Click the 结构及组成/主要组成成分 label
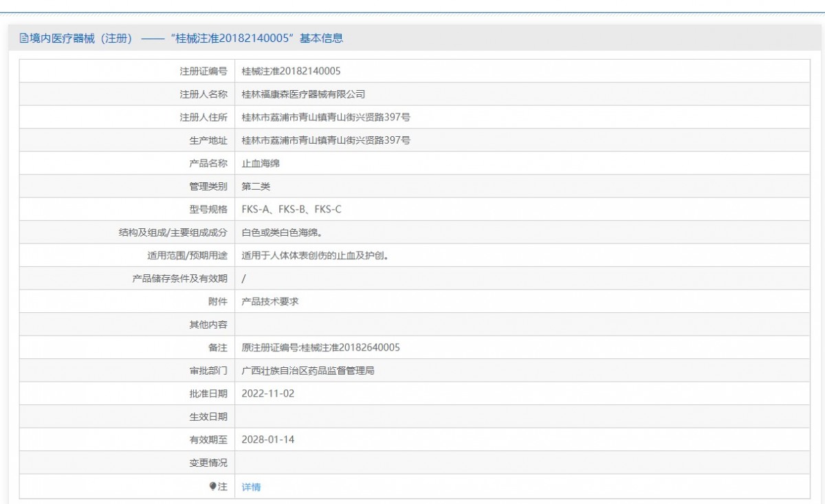Viewport: 825px width, 504px height. pos(173,233)
